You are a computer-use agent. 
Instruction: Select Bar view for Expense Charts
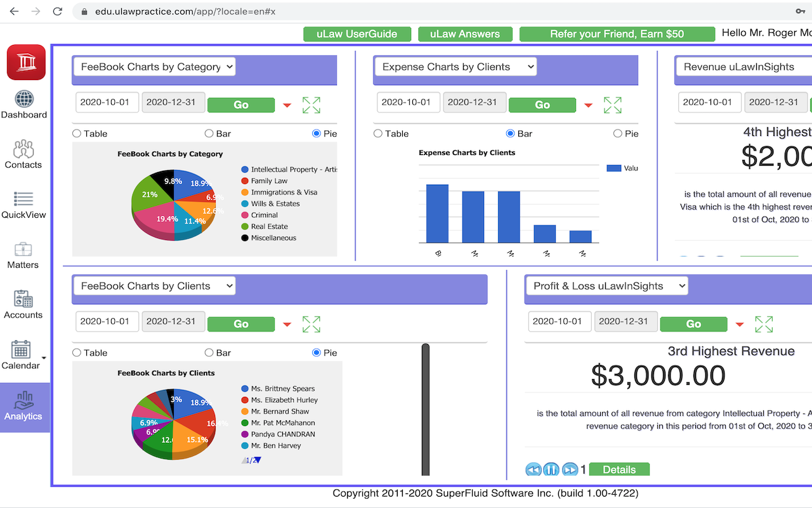[x=510, y=133]
